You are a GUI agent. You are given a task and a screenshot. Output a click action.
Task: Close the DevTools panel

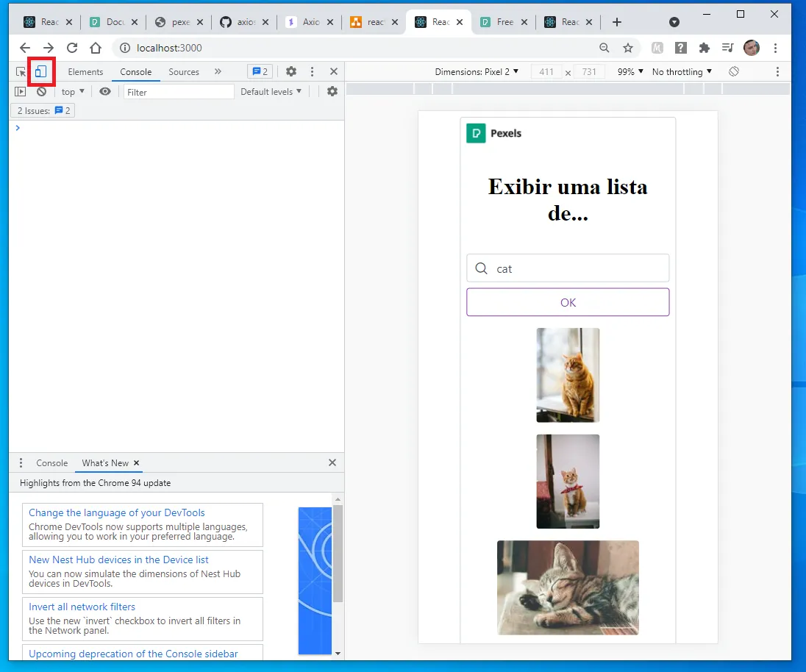pos(334,71)
